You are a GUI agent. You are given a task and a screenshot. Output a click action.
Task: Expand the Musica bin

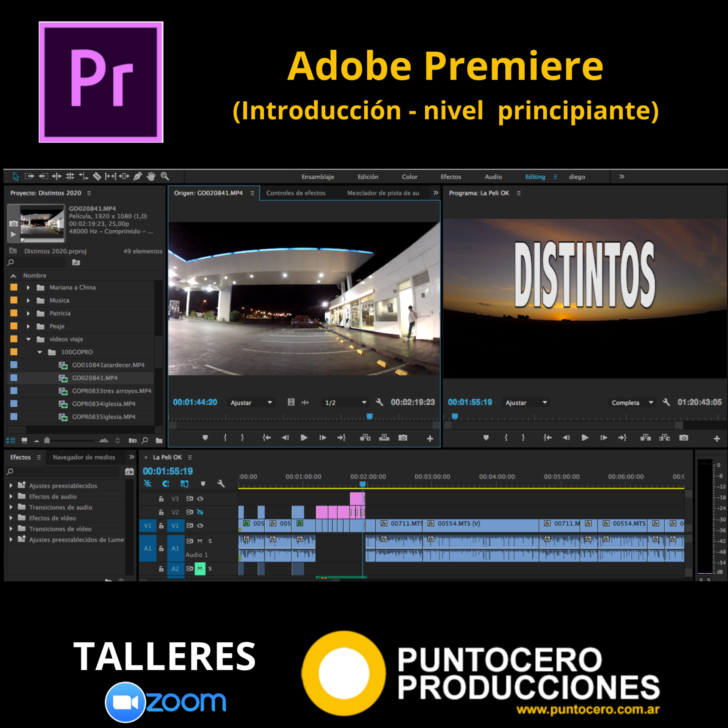(x=28, y=300)
